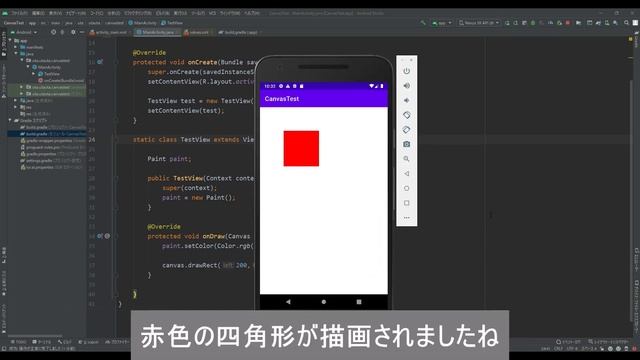Screen dimensions: 640x360
Task: Click the emulator zoom magnifier icon
Action: (x=407, y=159)
